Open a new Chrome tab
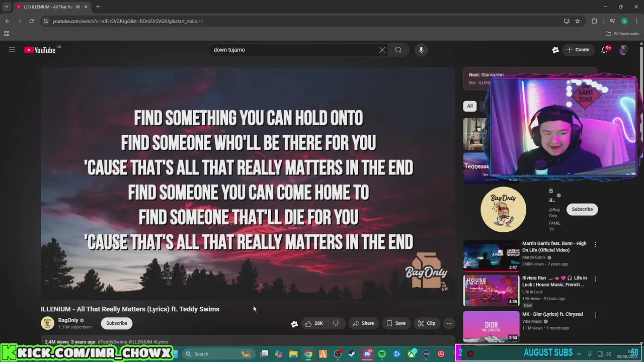Screen dimensions: 644x362 [x=98, y=7]
